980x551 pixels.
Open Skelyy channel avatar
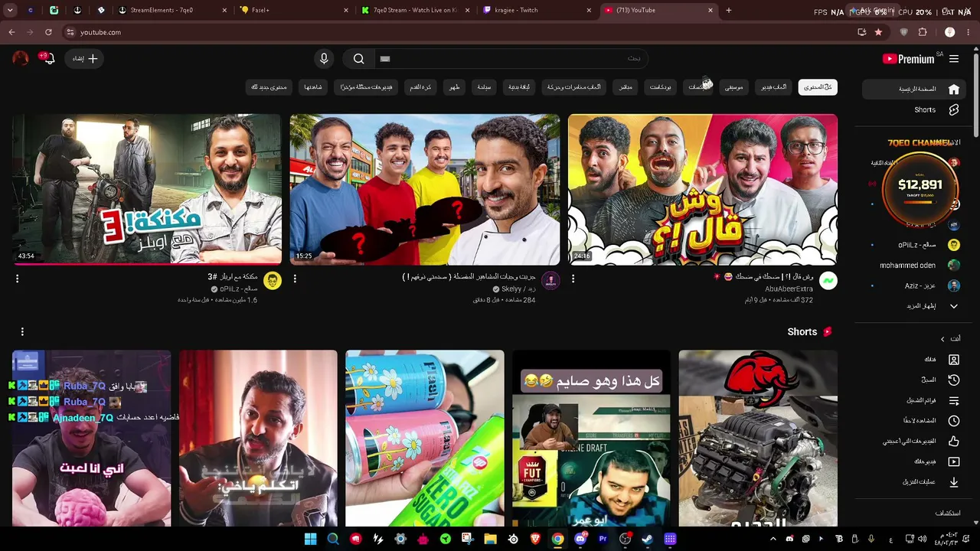click(550, 281)
